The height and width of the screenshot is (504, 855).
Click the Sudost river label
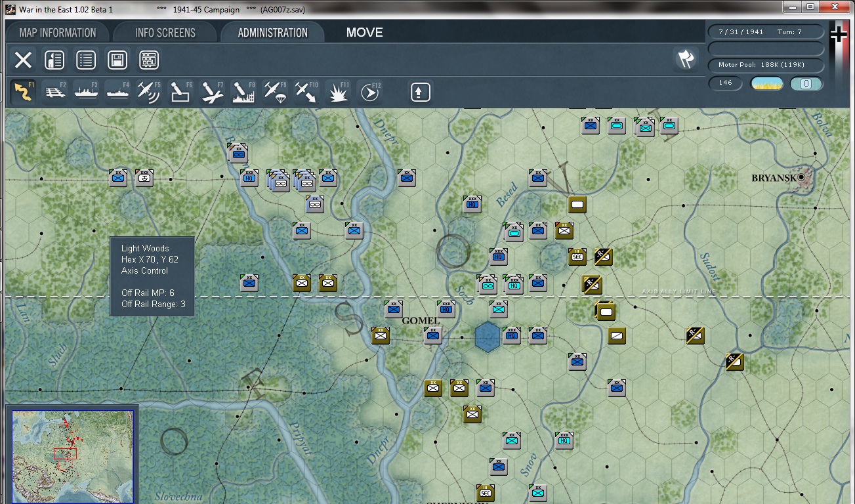tap(711, 268)
